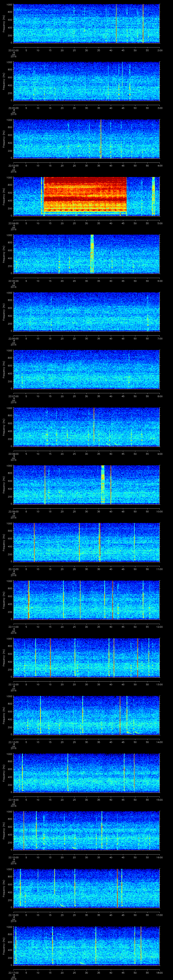This screenshot has height=980, width=173.
Task: Click the line at 44 seconds in the 22:13 spectrogram
Action: [120, 715]
